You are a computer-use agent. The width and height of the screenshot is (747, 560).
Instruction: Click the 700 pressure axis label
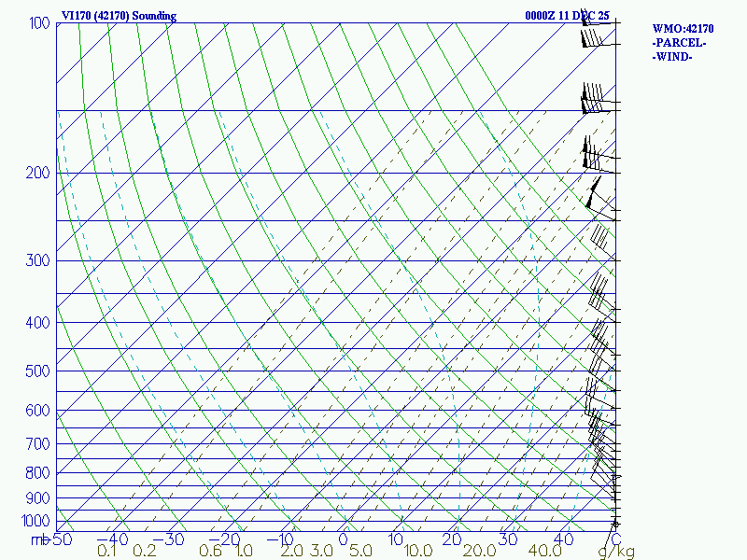pos(37,443)
